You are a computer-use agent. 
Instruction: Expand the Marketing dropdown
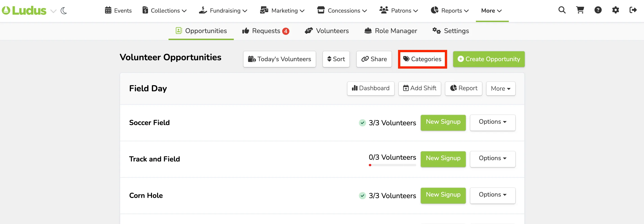tap(282, 11)
